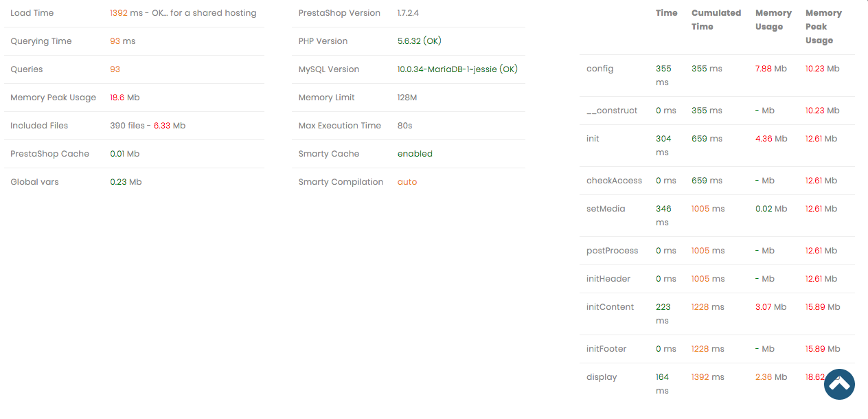Click the Querying Time label
This screenshot has height=419, width=868.
point(41,41)
